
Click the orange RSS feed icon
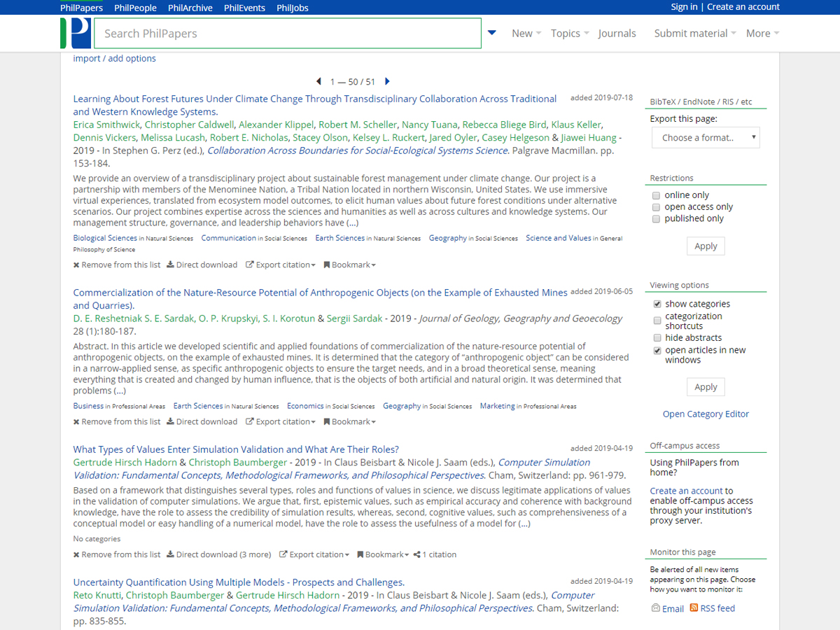tap(694, 608)
